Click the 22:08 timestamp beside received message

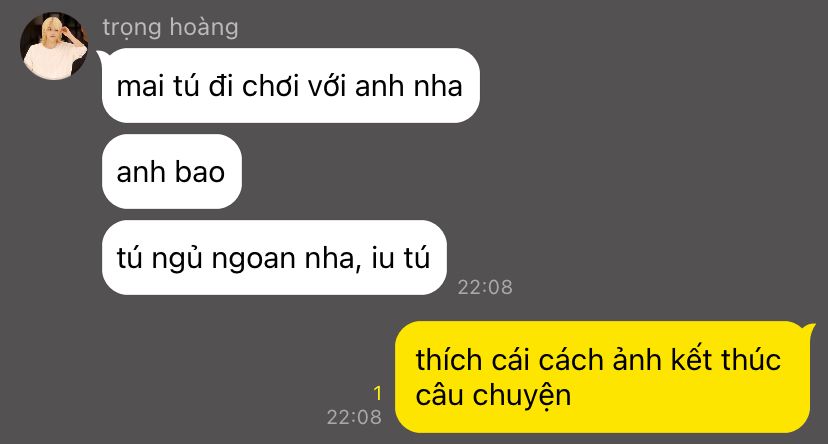tap(485, 287)
